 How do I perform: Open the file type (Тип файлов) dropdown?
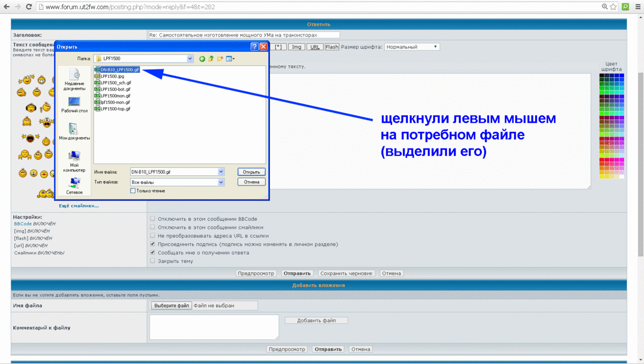point(221,182)
